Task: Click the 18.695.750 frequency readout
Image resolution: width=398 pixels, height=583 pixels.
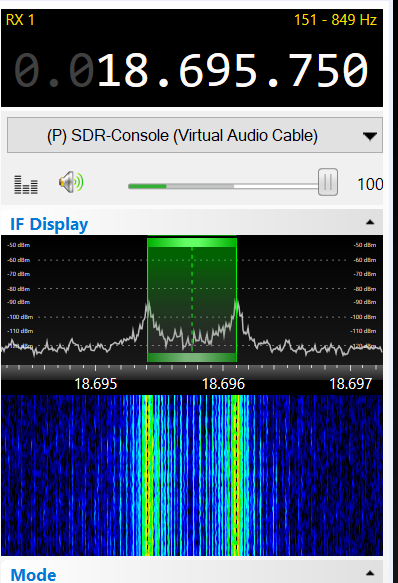Action: tap(233, 70)
